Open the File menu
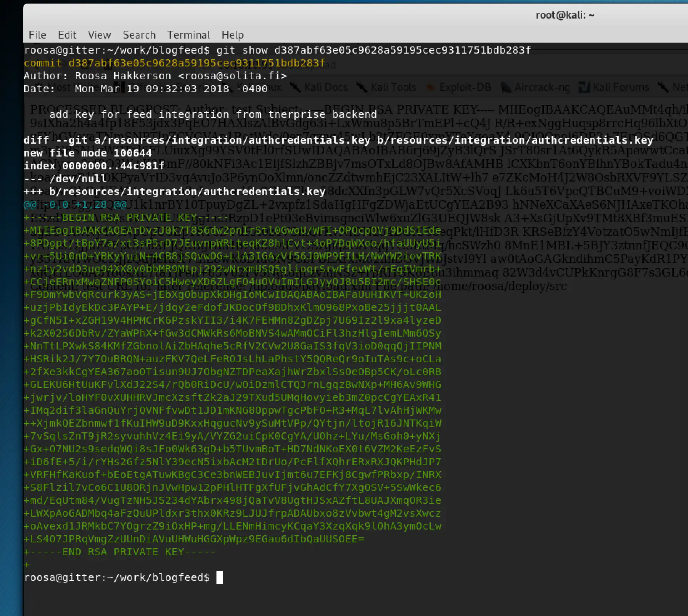 tap(37, 35)
